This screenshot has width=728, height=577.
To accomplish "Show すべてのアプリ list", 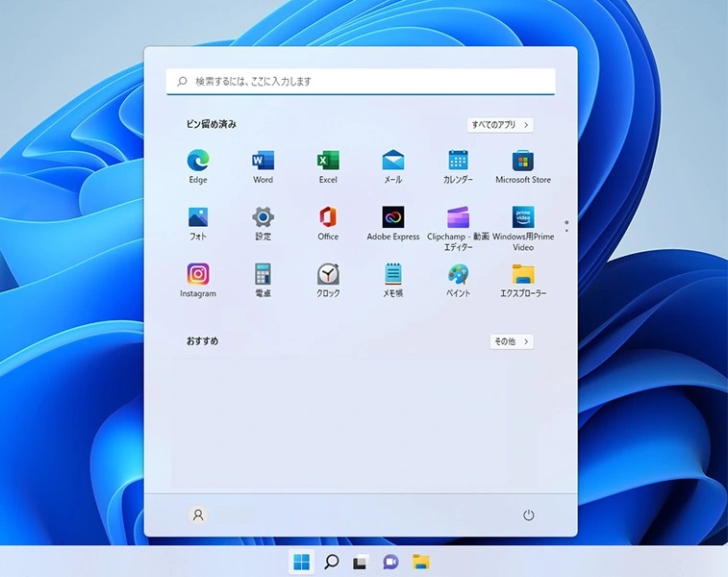I will tap(500, 124).
